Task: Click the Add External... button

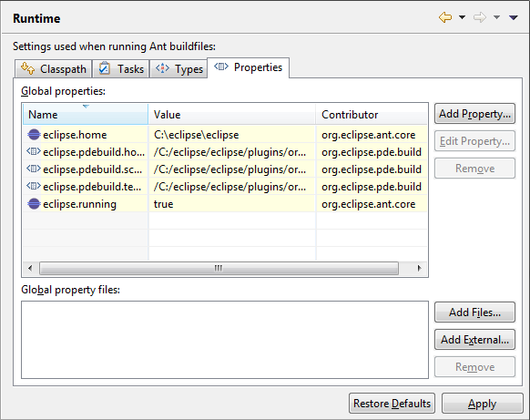Action: tap(474, 339)
